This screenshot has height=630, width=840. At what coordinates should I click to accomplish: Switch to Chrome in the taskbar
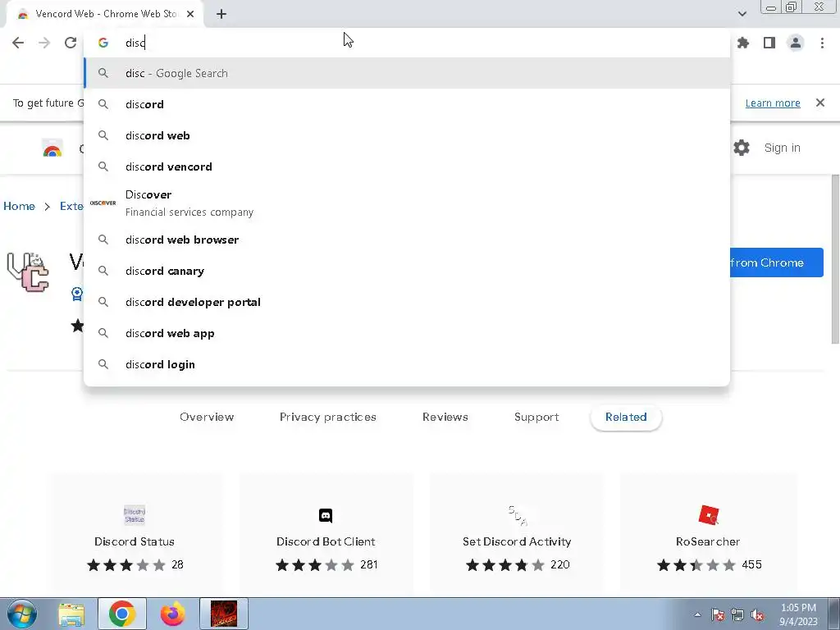click(122, 614)
